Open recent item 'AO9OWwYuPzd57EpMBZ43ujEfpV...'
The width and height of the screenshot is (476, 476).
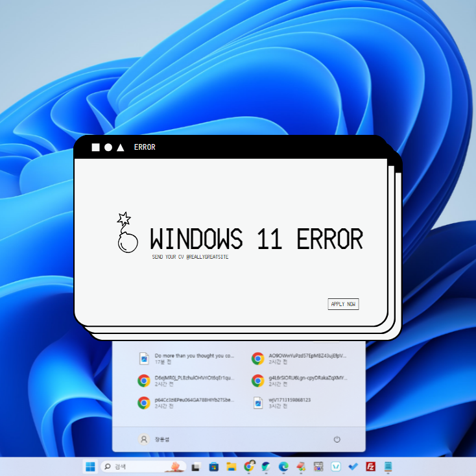pos(299,359)
